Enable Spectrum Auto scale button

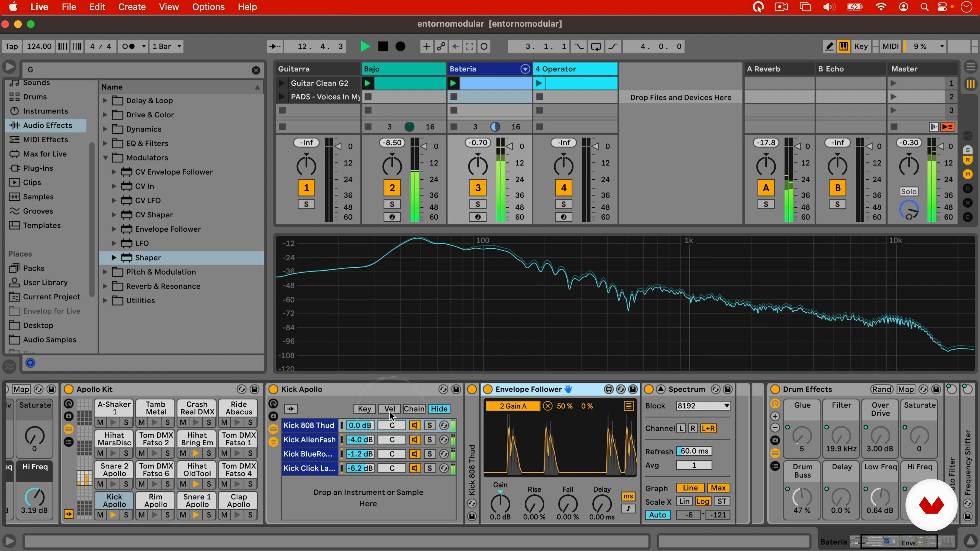coord(657,515)
